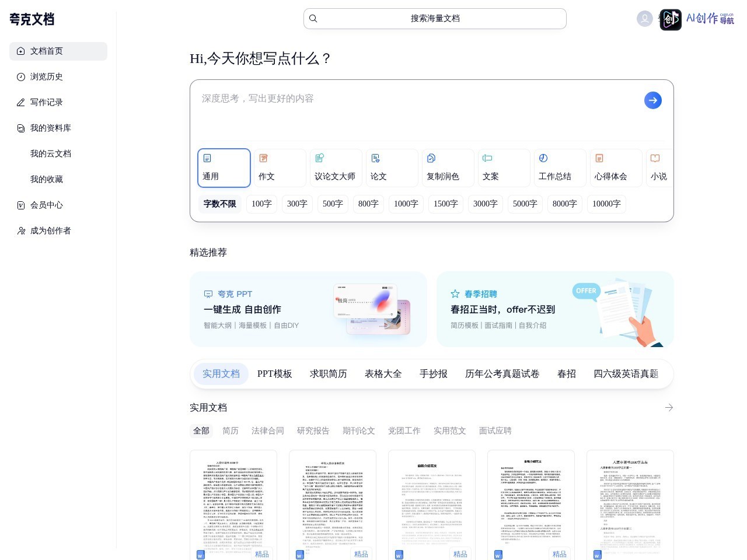747x560 pixels.
Task: Filter documents by 简历
Action: tap(231, 431)
